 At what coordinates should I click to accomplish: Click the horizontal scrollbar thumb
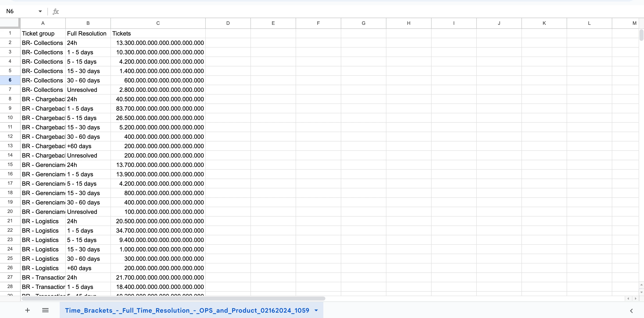tap(173, 299)
